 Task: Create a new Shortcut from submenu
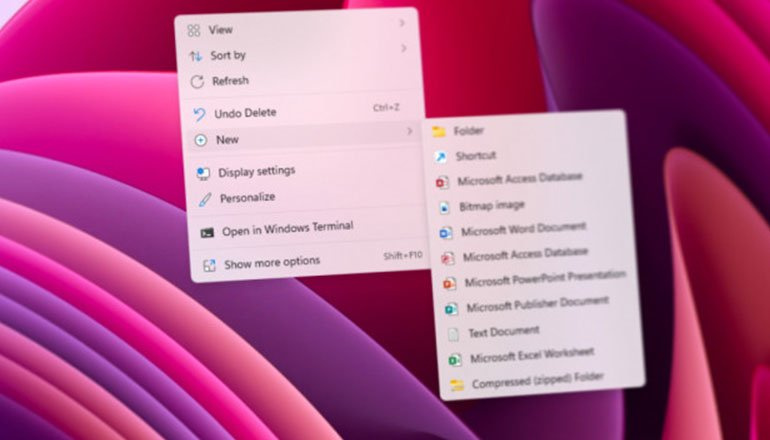(x=527, y=154)
